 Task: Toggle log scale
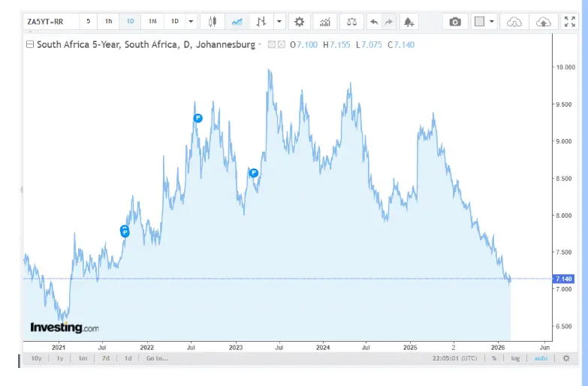[x=515, y=358]
